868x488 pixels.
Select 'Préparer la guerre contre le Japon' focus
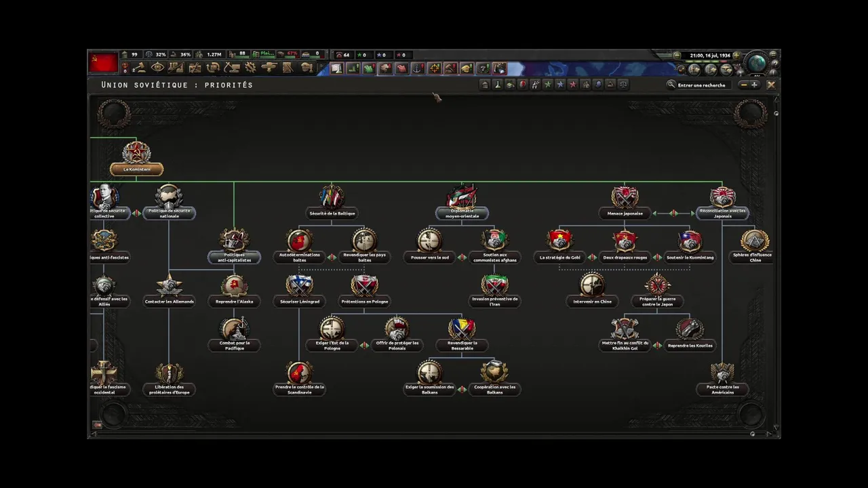coord(657,289)
